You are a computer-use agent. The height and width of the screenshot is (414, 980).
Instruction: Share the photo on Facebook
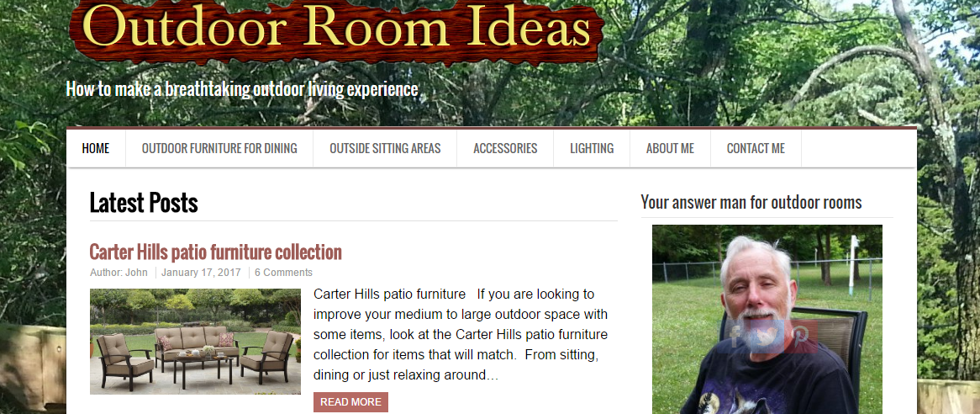(x=733, y=337)
